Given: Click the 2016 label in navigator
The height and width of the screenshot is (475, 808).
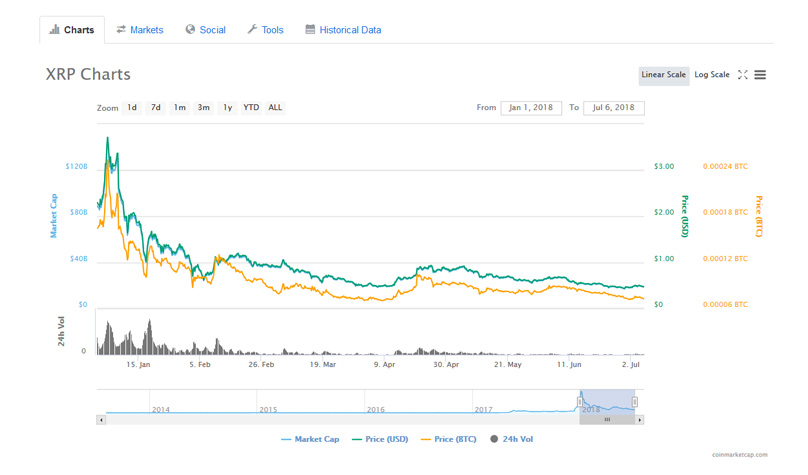Looking at the screenshot, I should (376, 410).
